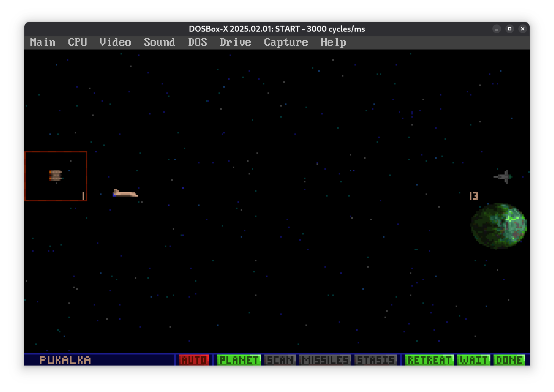Click the WAIT button
Viewport: 554px width, 392px height.
point(473,360)
